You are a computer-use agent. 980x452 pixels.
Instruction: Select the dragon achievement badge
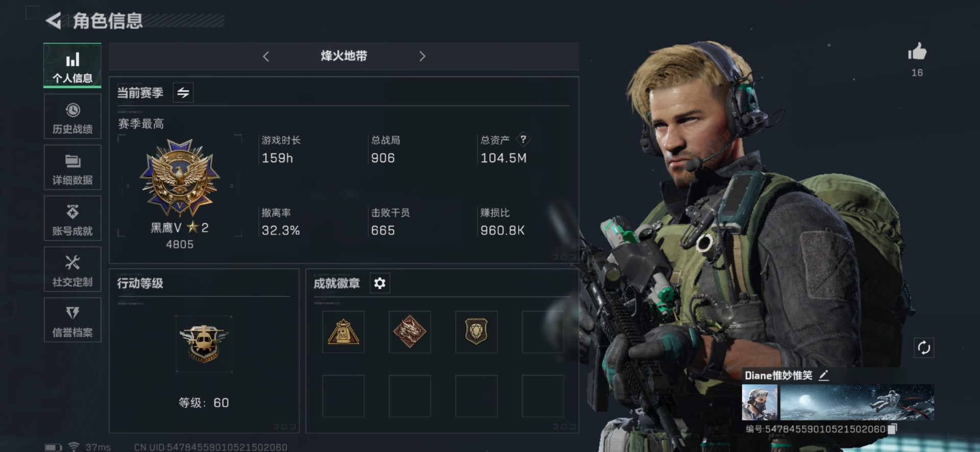409,332
